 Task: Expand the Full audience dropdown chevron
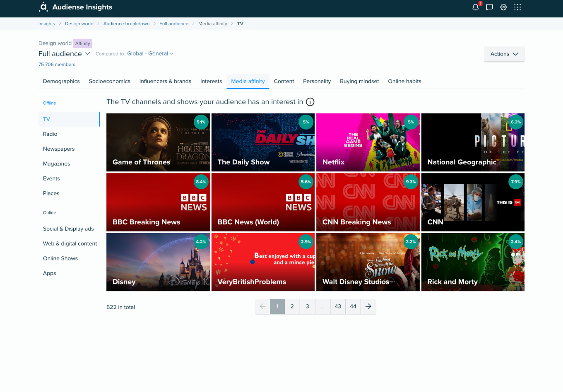coord(88,54)
